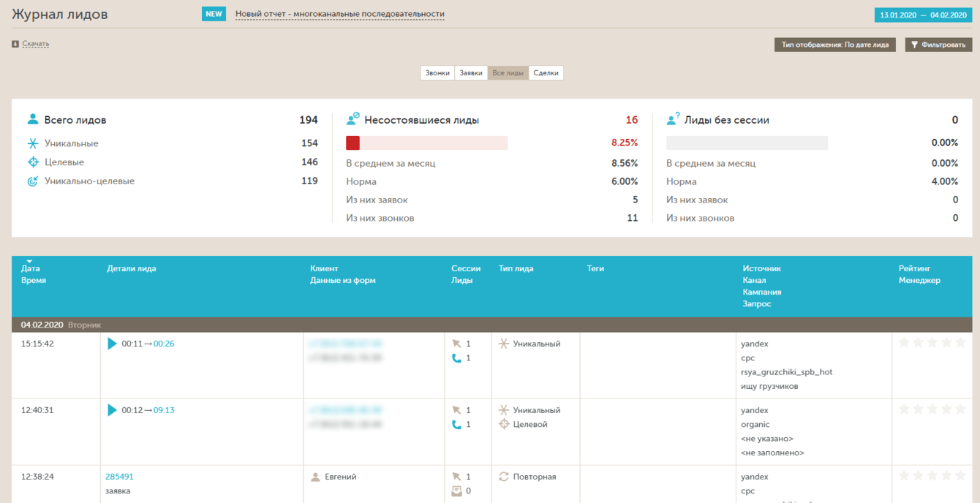Rate the 12:40:31 lead one star
980x503 pixels.
point(904,409)
